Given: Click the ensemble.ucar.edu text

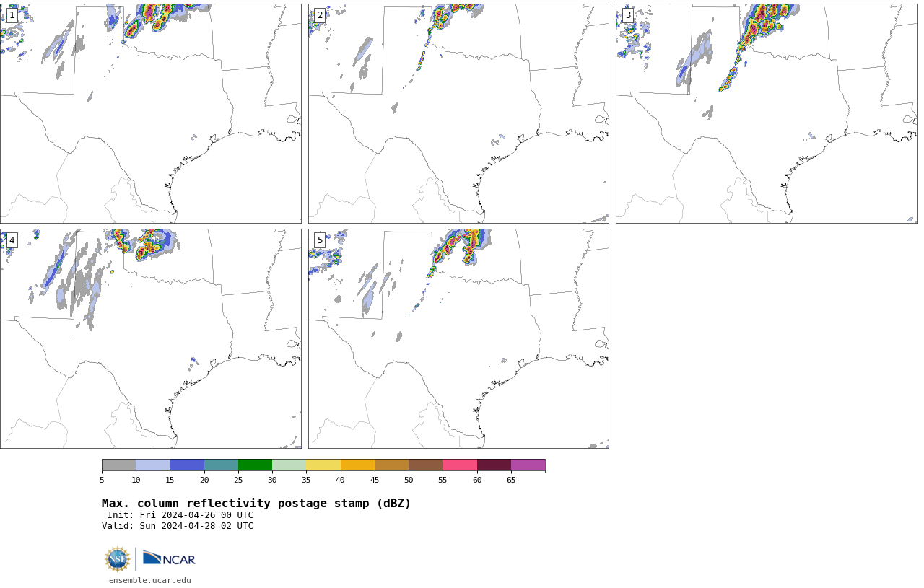Looking at the screenshot, I should (150, 580).
